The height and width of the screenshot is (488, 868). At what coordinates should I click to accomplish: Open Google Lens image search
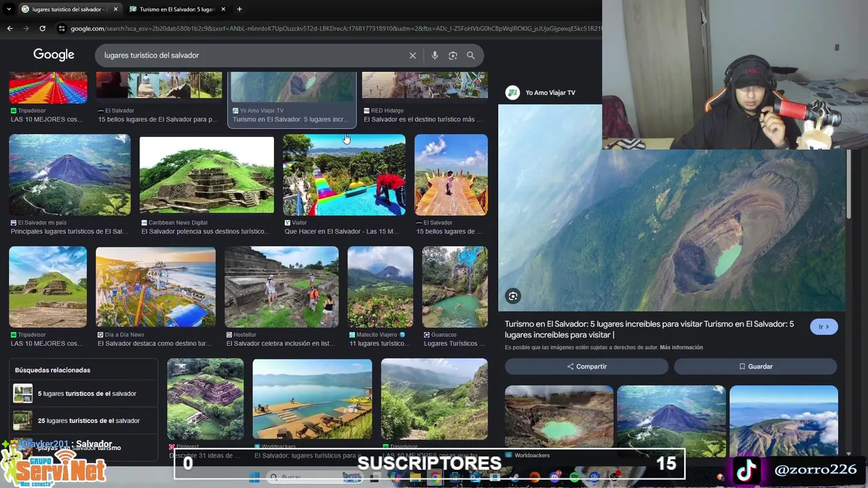tap(453, 56)
